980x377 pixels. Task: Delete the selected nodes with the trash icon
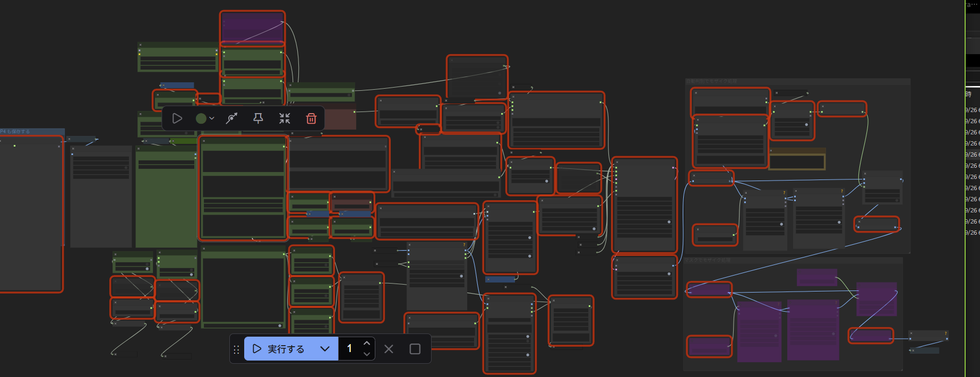312,118
